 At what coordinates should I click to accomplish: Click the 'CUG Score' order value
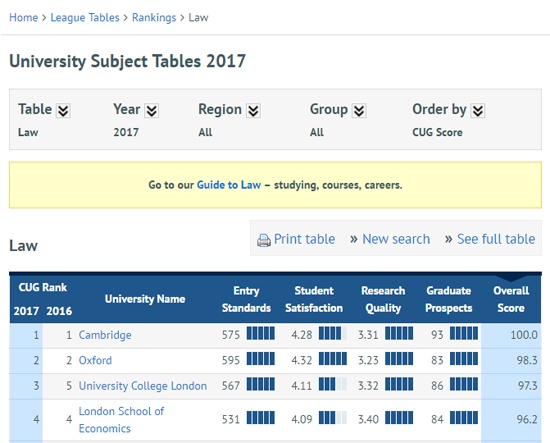(x=437, y=132)
